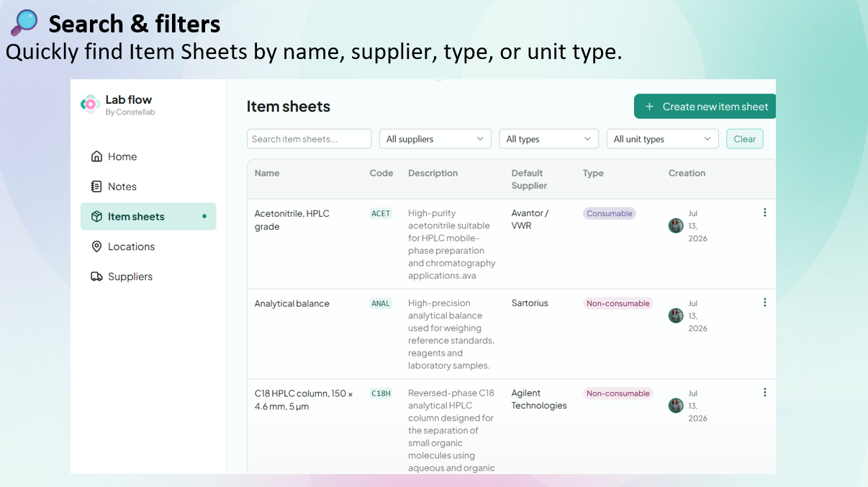Viewport: 868px width, 487px height.
Task: Click Create new item sheet button
Action: tap(705, 107)
